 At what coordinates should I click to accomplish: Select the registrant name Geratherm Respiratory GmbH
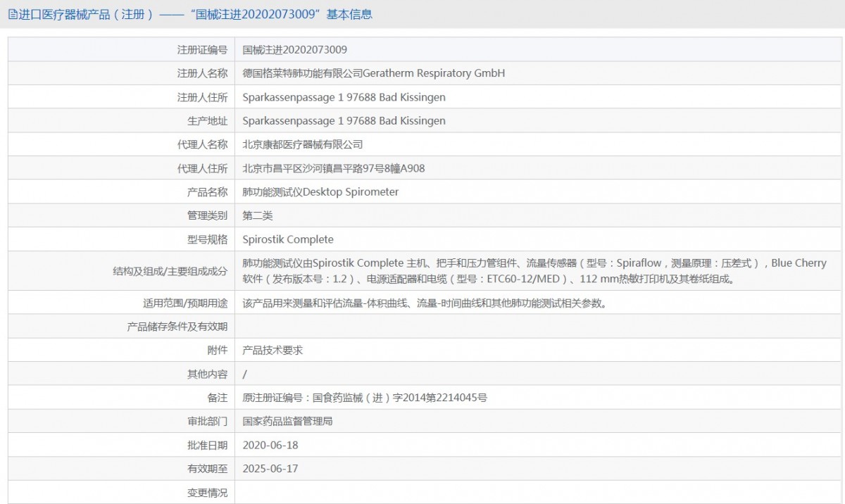tap(434, 73)
